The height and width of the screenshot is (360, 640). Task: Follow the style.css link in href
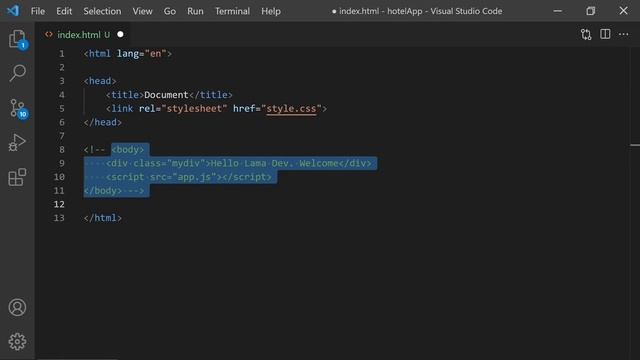point(291,109)
